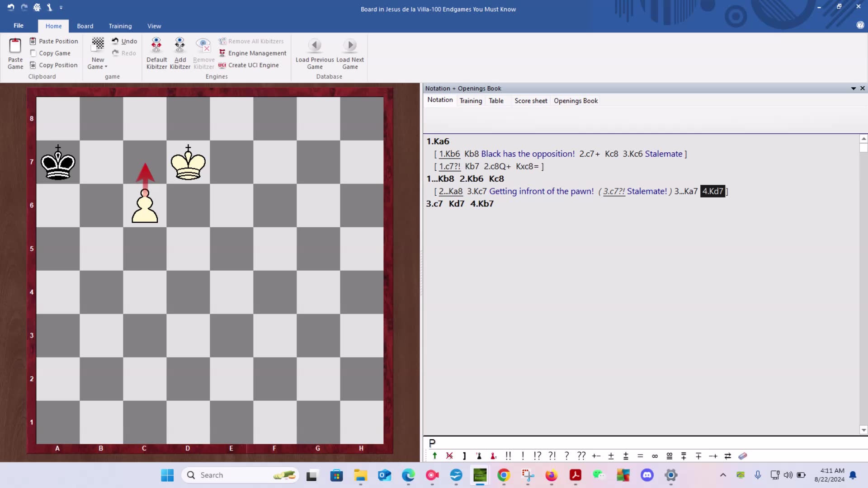
Task: Click Copy Position in the clipboard group
Action: (54, 65)
